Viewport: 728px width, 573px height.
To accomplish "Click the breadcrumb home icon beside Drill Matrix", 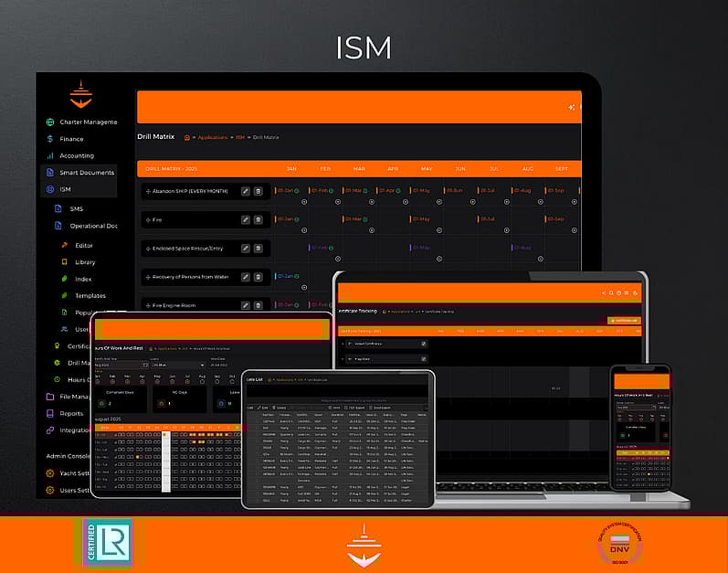I will coord(187,137).
